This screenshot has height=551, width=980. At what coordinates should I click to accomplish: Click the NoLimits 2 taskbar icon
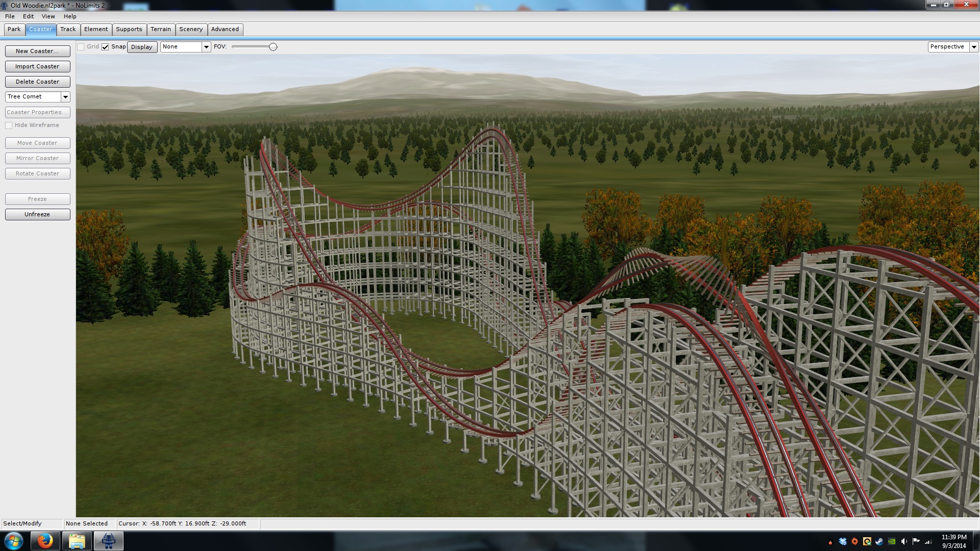[x=108, y=541]
